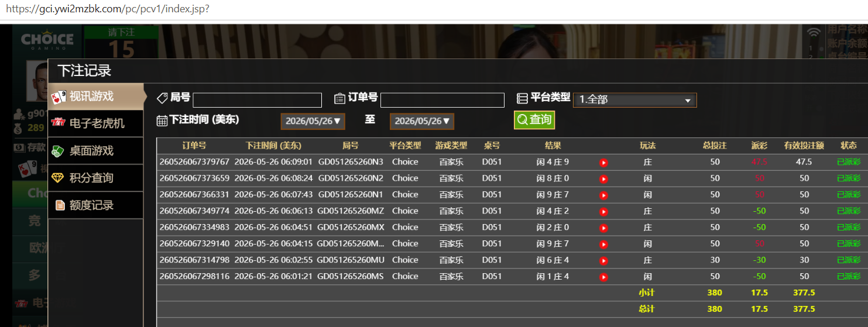Click order number 260526067334983
This screenshot has height=327, width=868.
pos(194,228)
